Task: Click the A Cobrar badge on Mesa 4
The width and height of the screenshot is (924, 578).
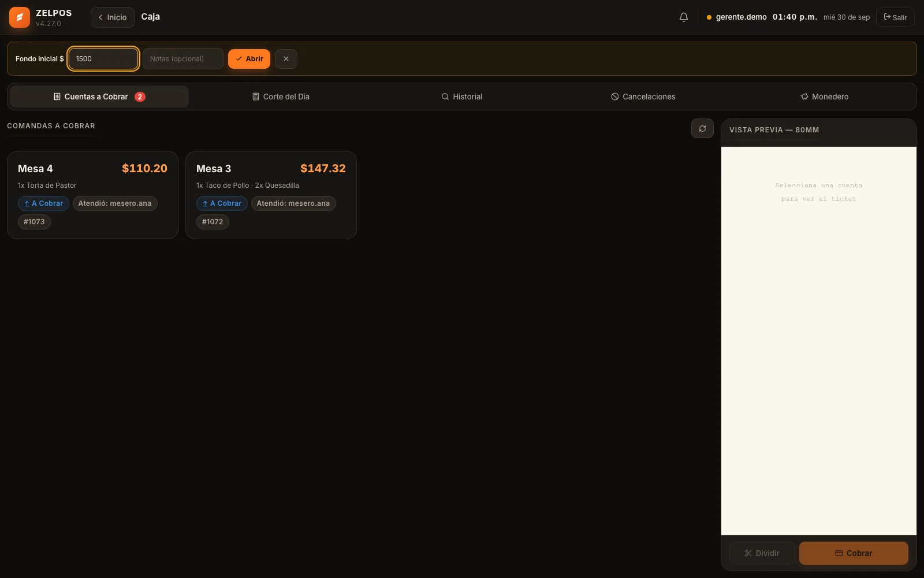Action: coord(43,203)
